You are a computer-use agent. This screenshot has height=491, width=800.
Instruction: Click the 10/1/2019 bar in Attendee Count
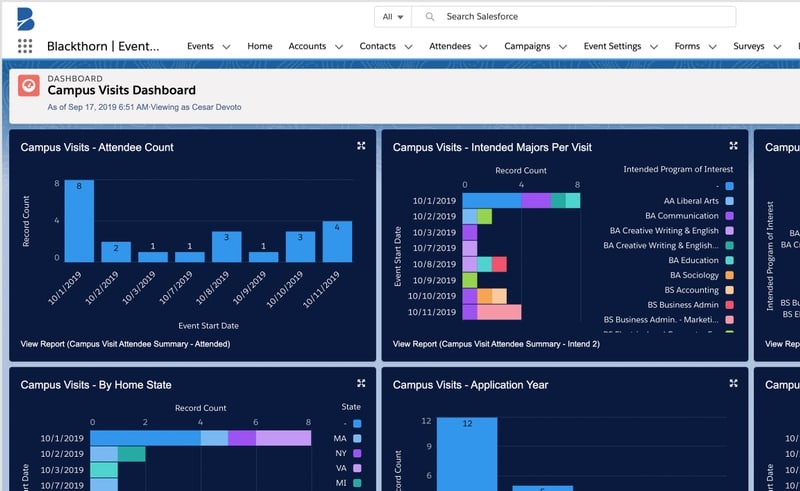(79, 221)
